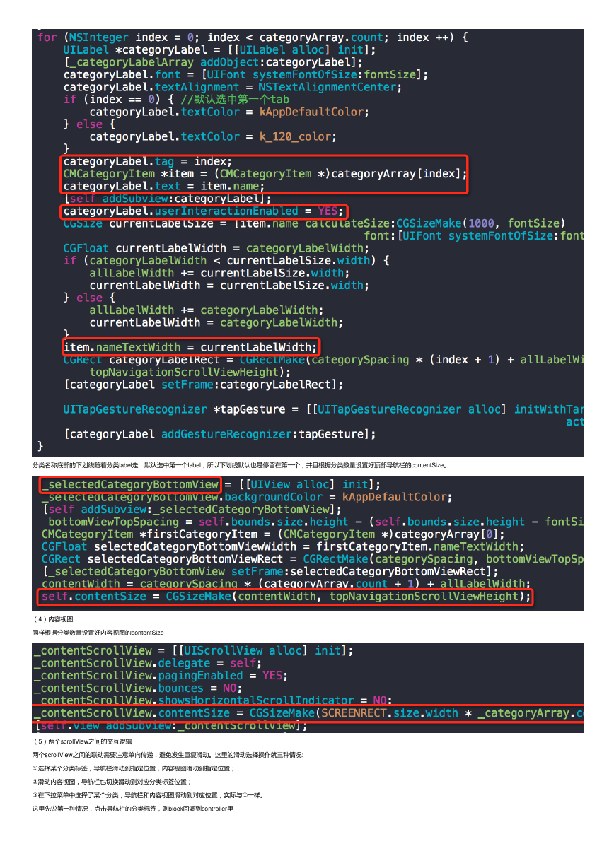Click the 'contentWidth = categorySpacing *' line
Viewport: 614px width, 868px height.
pos(286,584)
